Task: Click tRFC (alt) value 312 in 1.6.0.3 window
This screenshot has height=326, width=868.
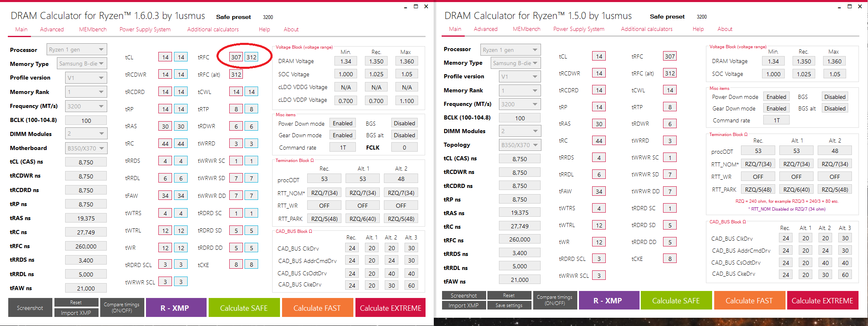Action: (236, 75)
